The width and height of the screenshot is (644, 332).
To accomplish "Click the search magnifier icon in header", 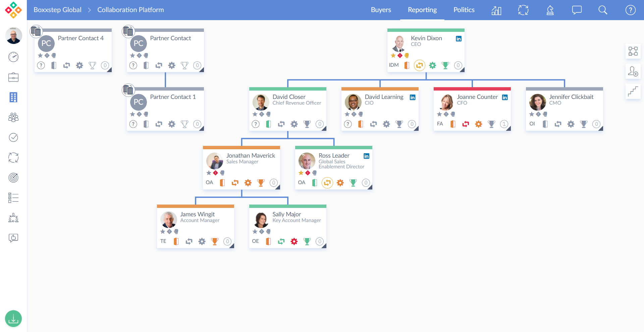I will tap(603, 10).
